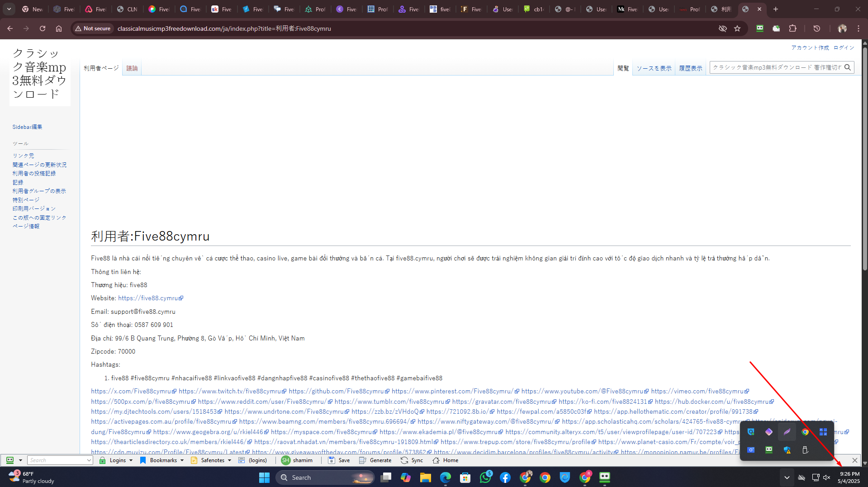868x487 pixels.
Task: Open the Chrome three-dot menu
Action: point(859,28)
